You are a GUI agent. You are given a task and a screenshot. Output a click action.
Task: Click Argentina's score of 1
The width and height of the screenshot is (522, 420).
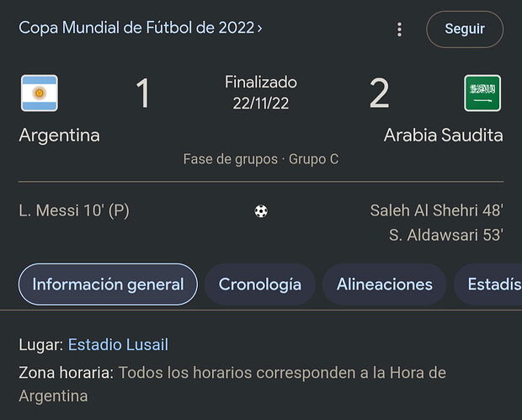click(143, 93)
